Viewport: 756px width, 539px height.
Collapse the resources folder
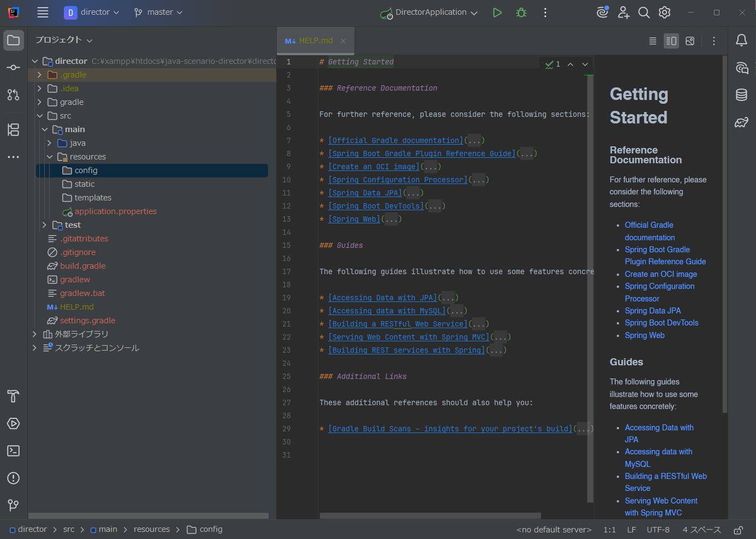49,157
